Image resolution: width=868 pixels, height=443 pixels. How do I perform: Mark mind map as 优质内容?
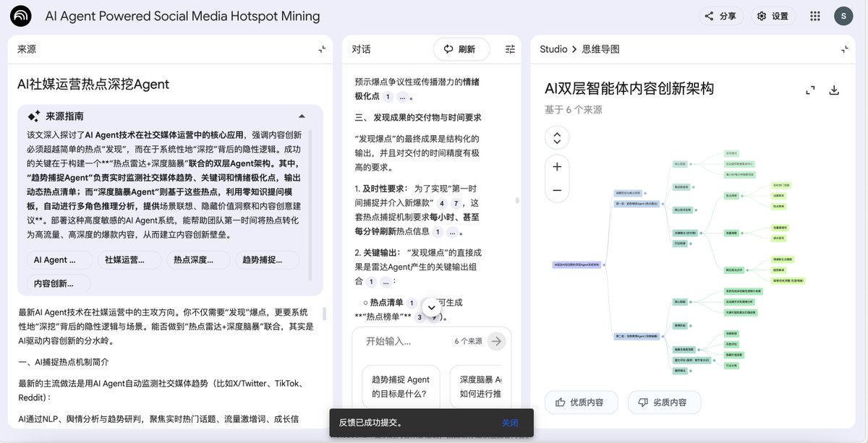click(x=580, y=403)
